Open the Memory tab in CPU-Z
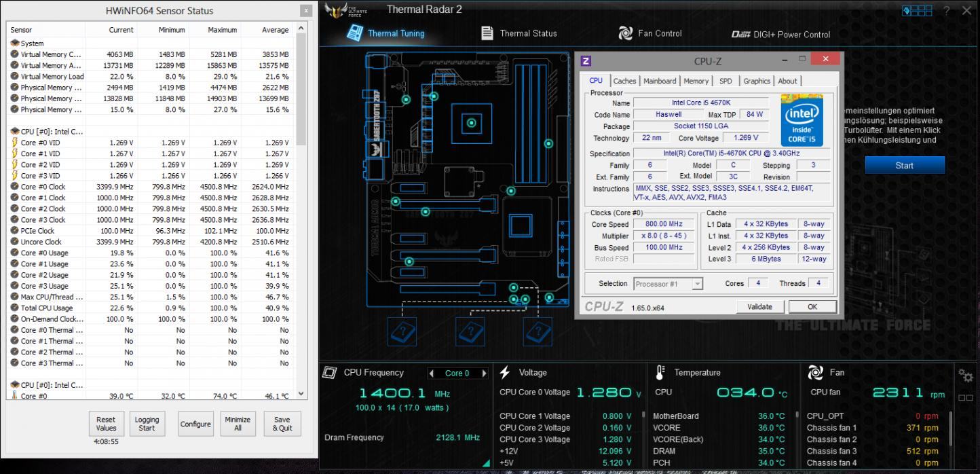This screenshot has width=980, height=474. coord(696,81)
